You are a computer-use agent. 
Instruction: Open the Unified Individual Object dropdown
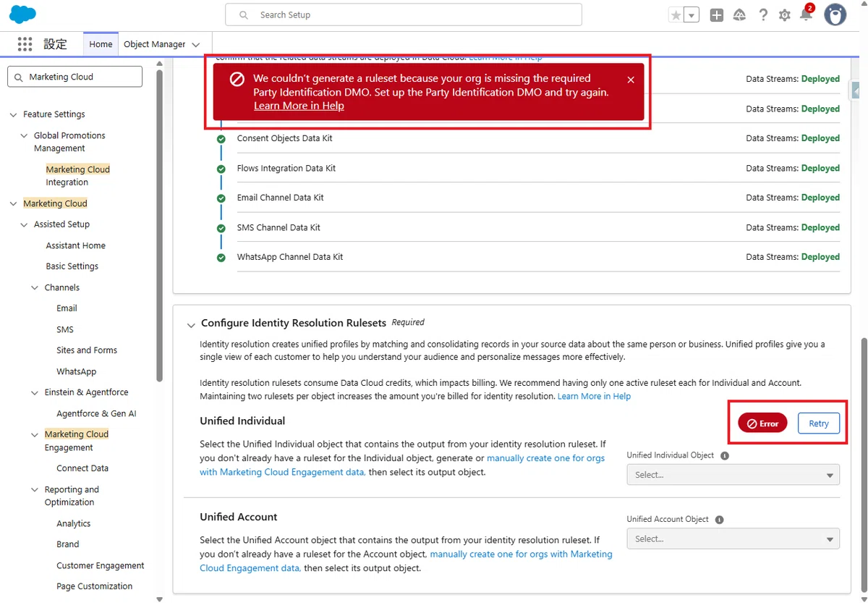(733, 475)
